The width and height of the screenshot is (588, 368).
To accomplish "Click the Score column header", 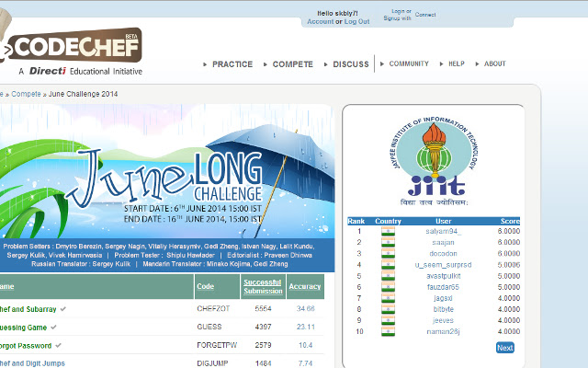I will (x=510, y=221).
